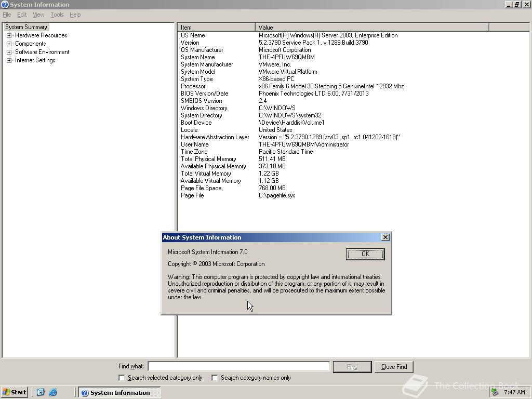
Task: Select Software Environment label in tree
Action: [x=42, y=52]
